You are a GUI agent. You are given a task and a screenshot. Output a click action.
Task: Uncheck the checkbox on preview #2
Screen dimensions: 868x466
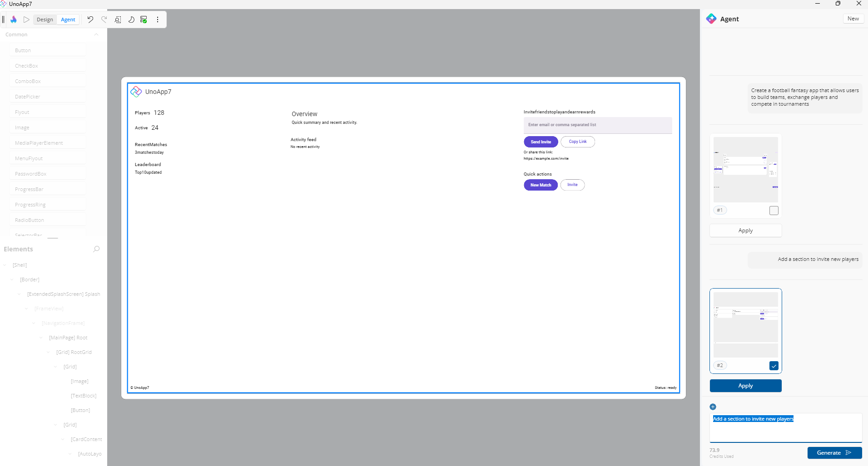[x=774, y=366]
